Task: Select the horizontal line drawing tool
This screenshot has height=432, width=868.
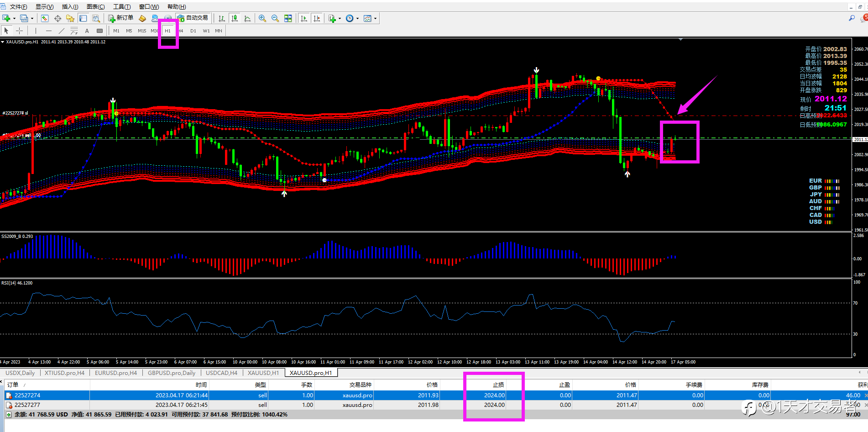Action: 48,31
